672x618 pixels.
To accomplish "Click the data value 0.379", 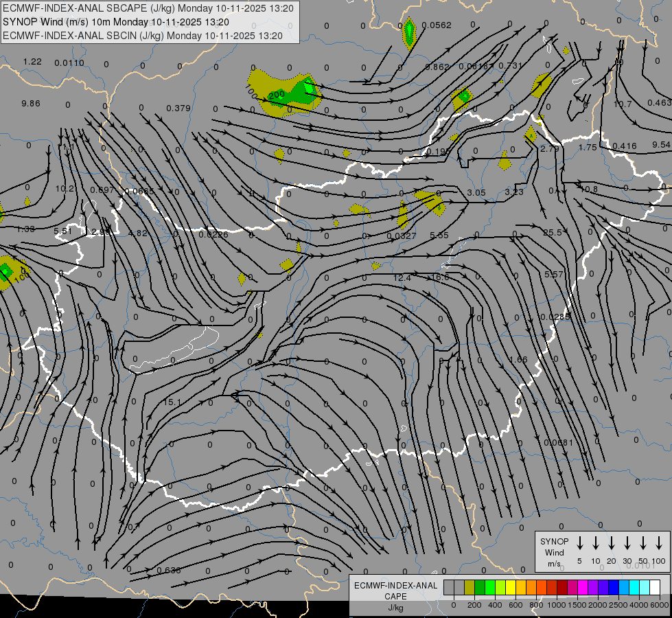I will coord(178,108).
